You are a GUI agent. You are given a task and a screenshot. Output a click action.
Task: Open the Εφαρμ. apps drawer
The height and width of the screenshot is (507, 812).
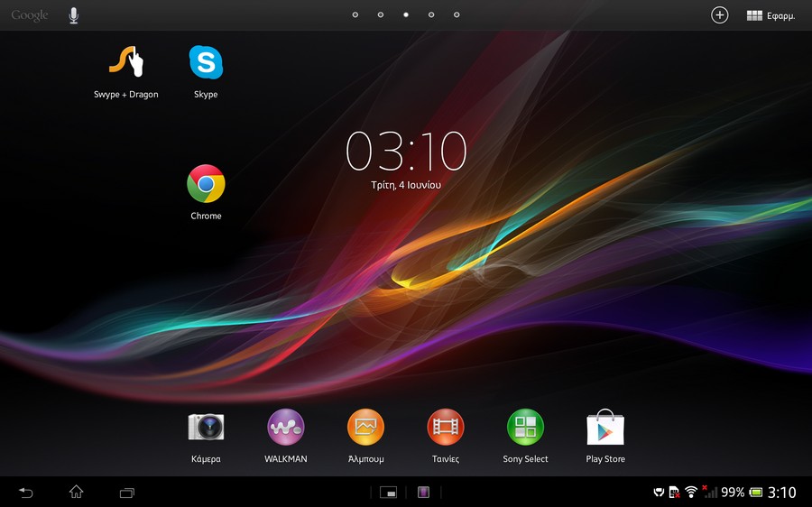(x=770, y=15)
